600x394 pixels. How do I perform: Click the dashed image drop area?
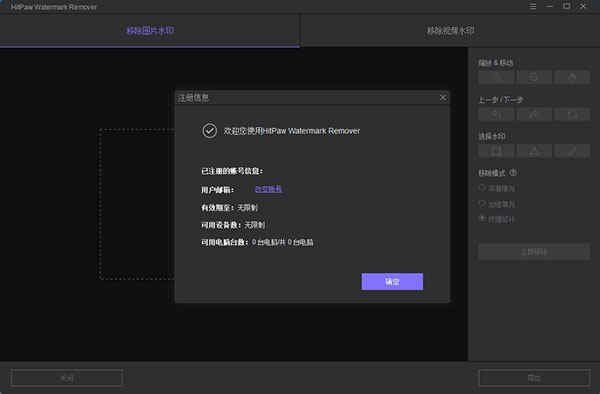pyautogui.click(x=137, y=204)
